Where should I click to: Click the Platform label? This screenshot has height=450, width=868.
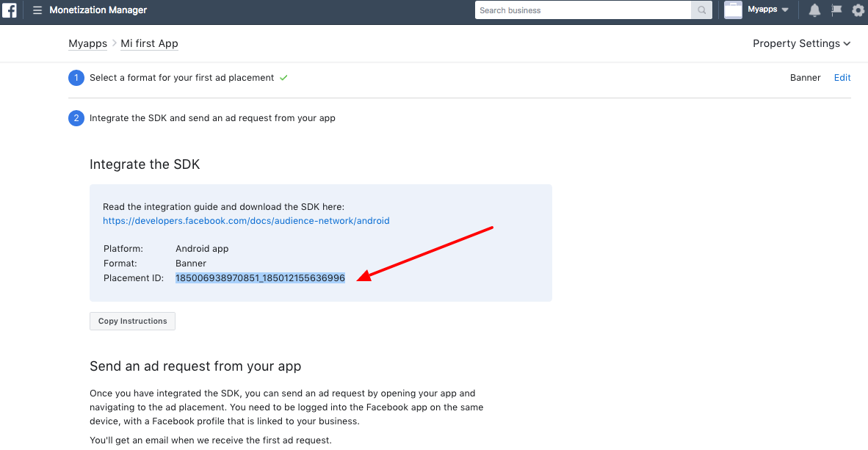pyautogui.click(x=123, y=249)
